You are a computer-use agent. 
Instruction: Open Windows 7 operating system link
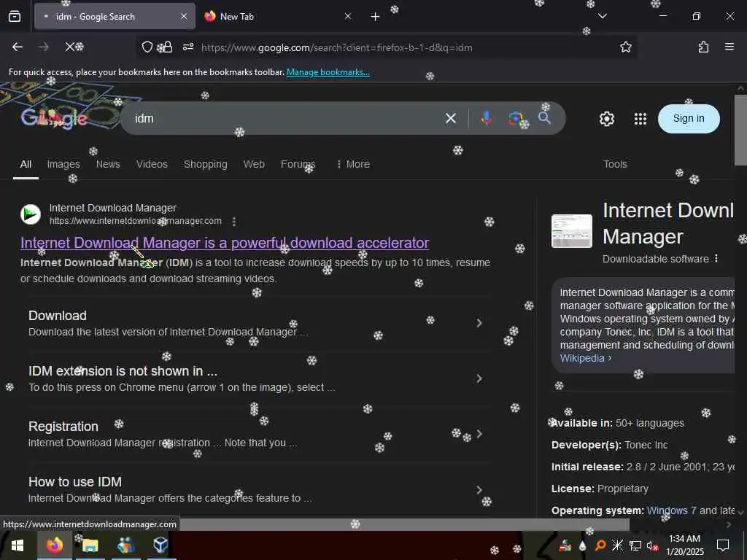coord(672,510)
